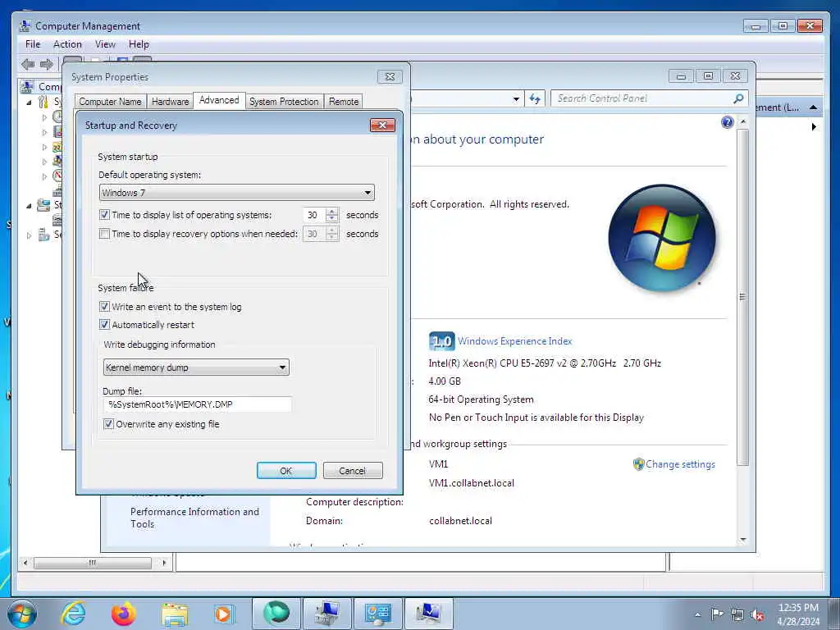Uncheck Time to display list of operating systems

point(104,215)
